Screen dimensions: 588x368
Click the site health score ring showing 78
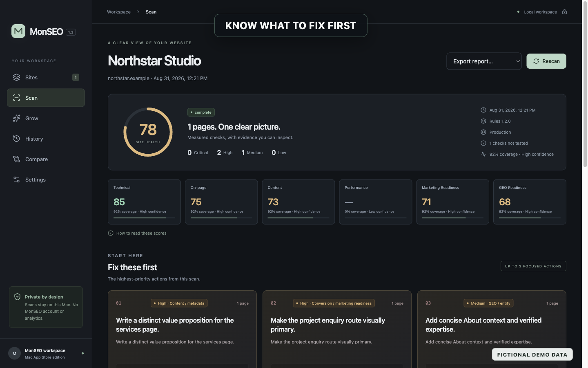coord(148,132)
